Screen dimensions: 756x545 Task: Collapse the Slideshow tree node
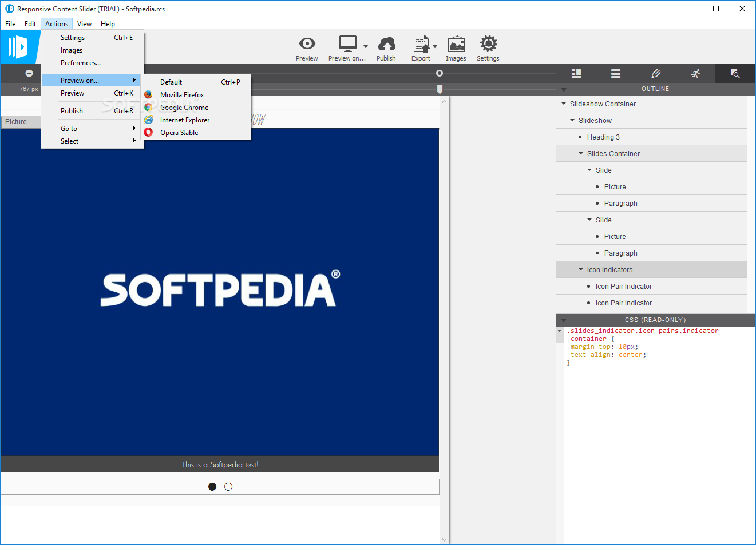[572, 120]
